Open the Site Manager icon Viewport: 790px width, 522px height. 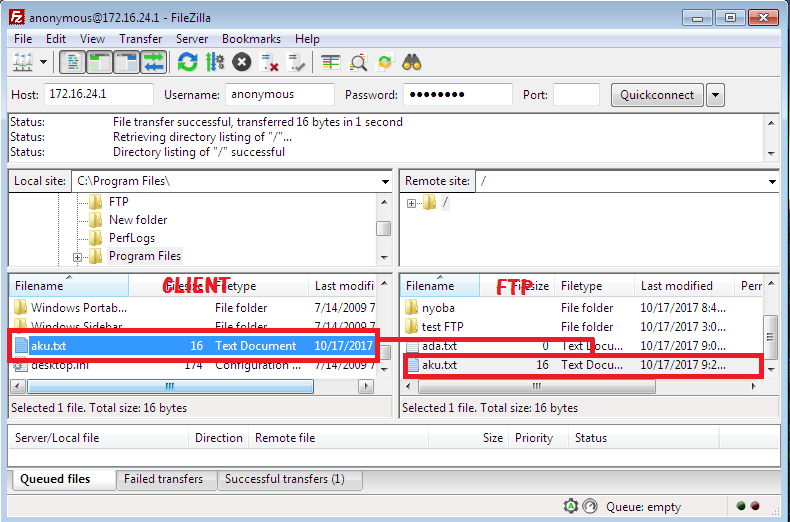pos(23,62)
